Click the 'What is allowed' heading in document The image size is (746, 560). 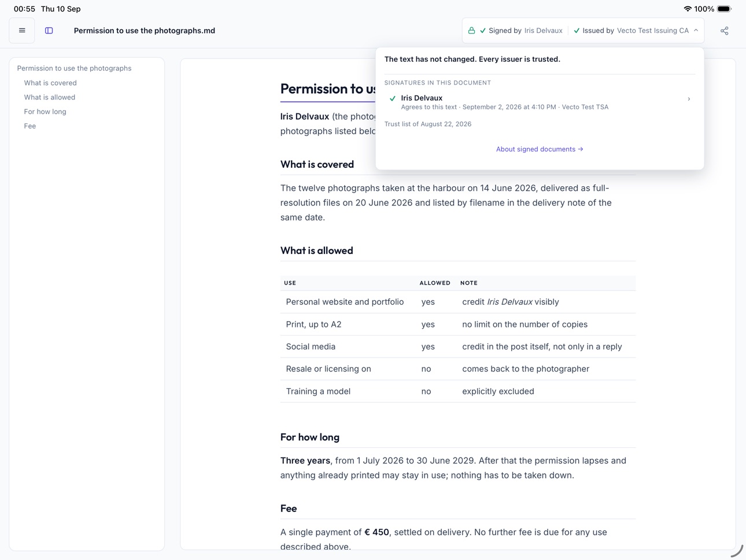316,250
